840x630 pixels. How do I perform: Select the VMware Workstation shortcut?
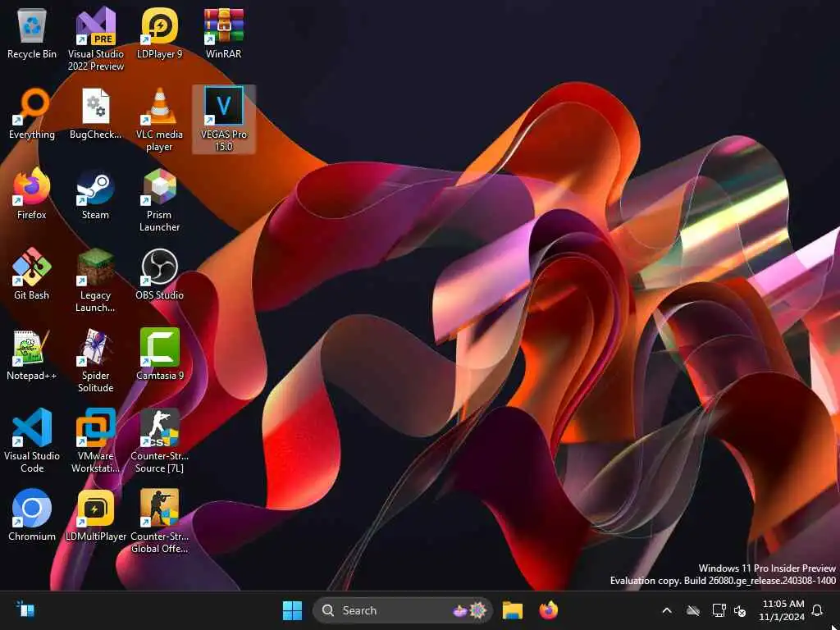pos(95,441)
